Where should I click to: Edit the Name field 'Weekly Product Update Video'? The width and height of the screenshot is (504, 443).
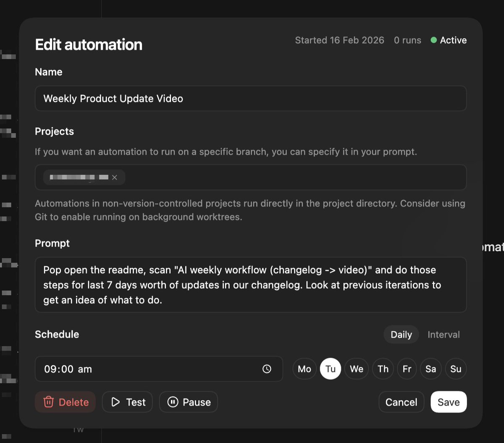(251, 98)
